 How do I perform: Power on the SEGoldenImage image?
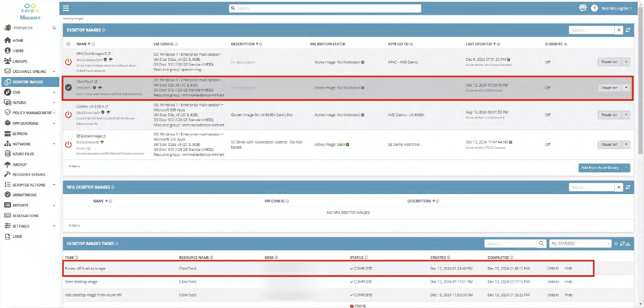pos(609,145)
